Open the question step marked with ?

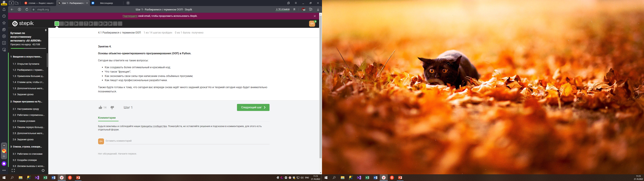[86, 24]
